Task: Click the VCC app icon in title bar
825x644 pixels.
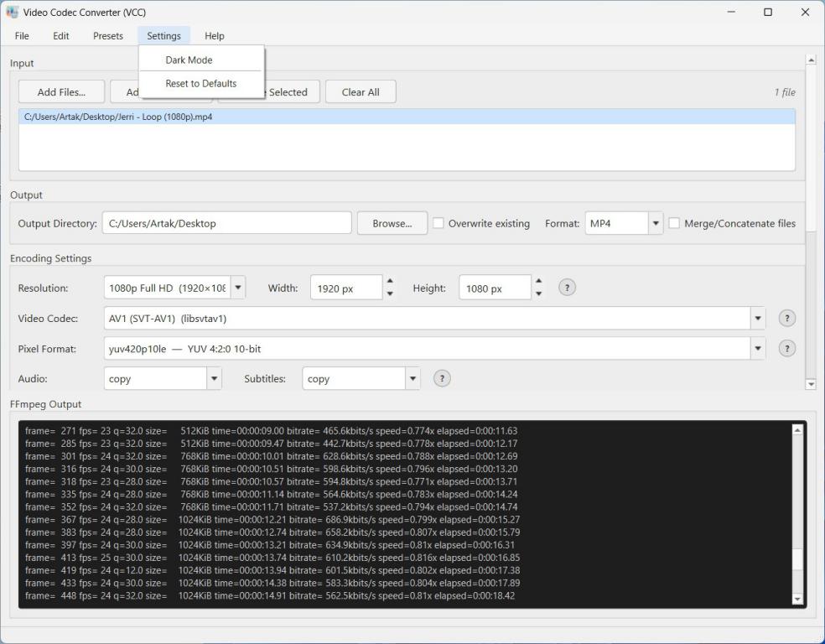Action: click(12, 12)
